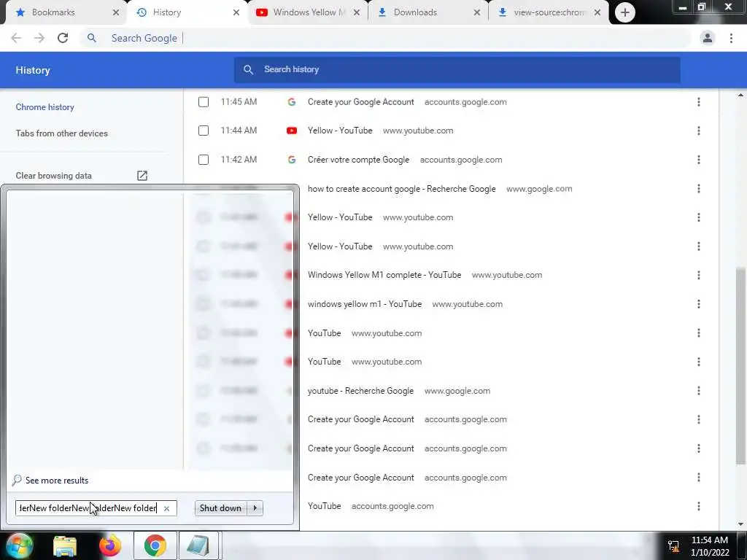Open the 11:44 AM Yellow - YouTube entry

(340, 131)
